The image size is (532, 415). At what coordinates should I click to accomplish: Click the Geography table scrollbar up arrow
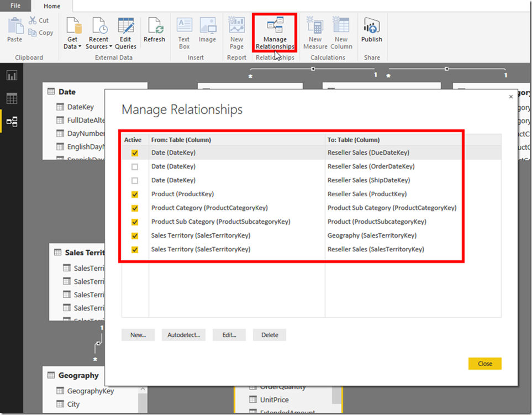click(x=143, y=389)
